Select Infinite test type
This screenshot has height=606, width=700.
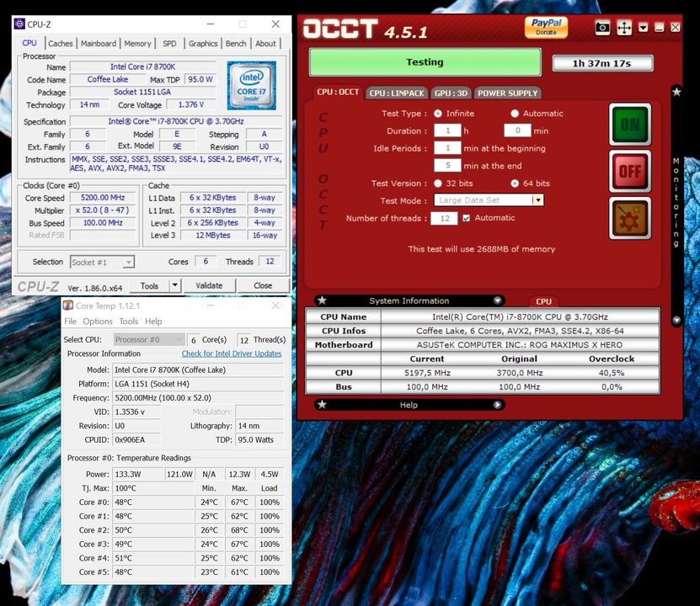438,114
